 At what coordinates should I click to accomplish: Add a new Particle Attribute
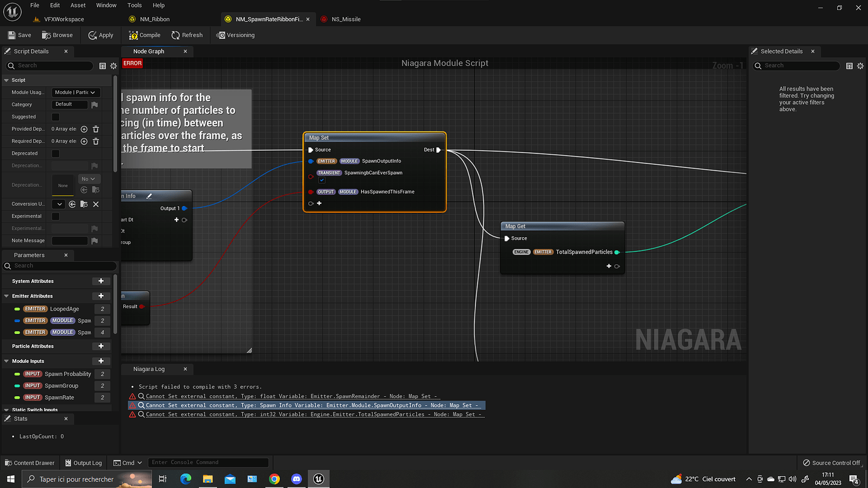101,346
